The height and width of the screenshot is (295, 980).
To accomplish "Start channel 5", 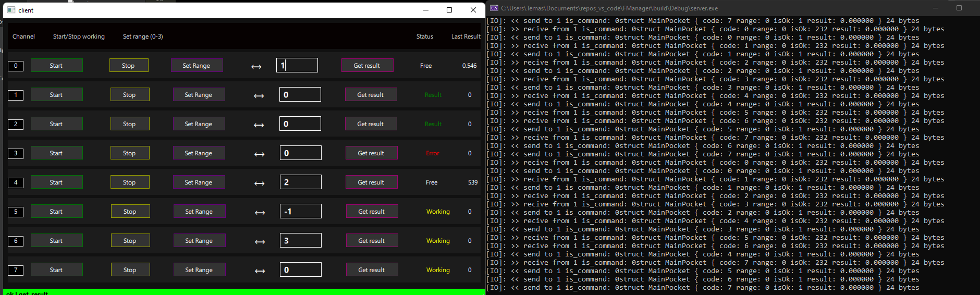I will [x=56, y=211].
